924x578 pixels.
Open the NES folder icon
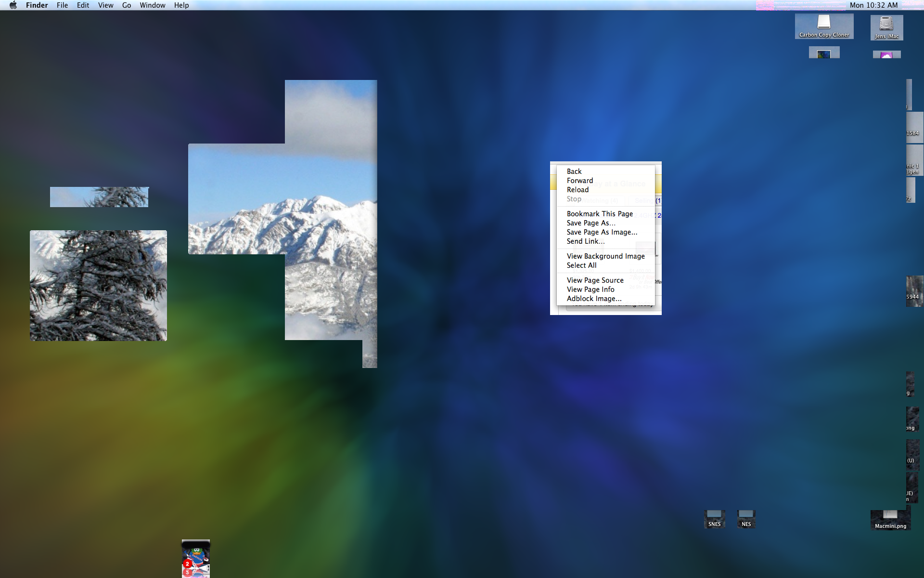click(x=746, y=516)
